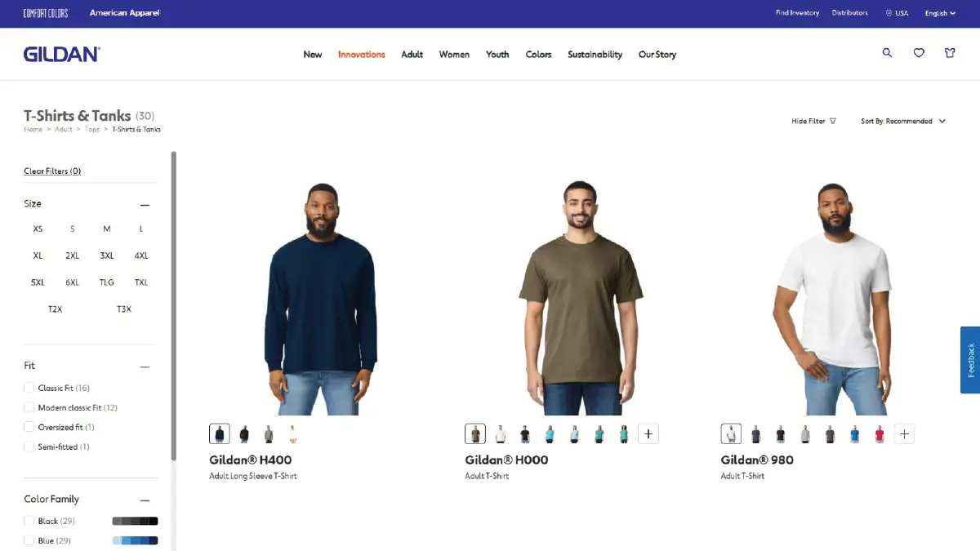Viewport: 980px width, 551px height.
Task: Click the American Apparel brand logo
Action: [125, 13]
